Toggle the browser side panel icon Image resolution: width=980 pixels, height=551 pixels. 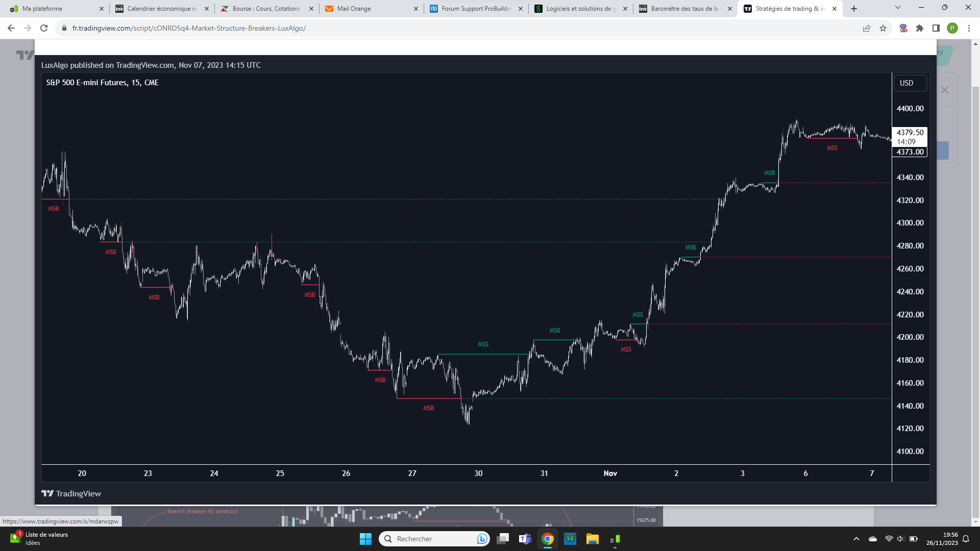tap(936, 28)
